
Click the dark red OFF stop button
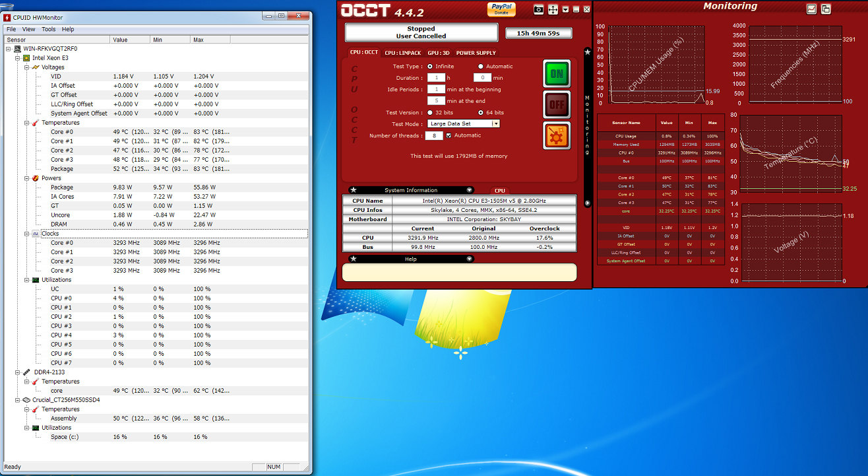click(x=557, y=105)
